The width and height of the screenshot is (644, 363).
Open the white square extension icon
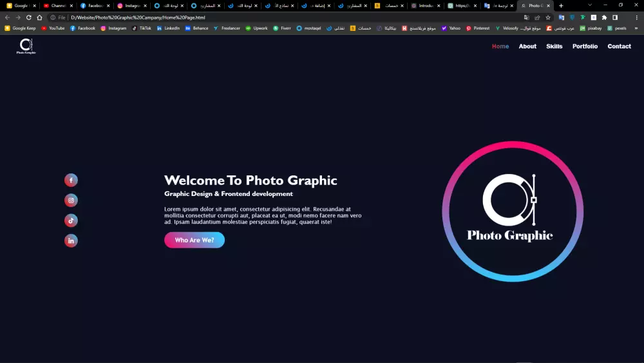594,17
